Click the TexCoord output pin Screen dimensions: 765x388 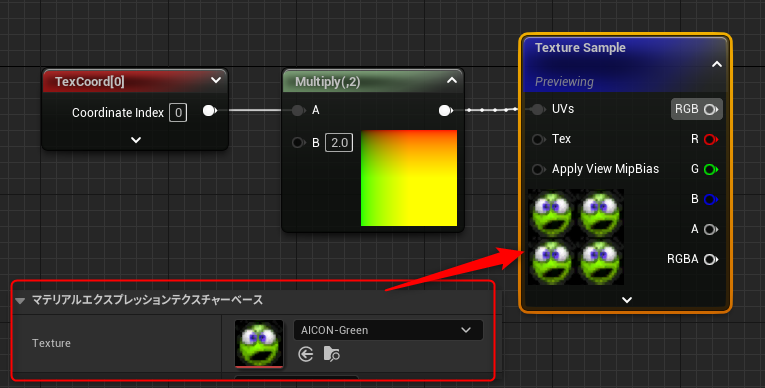(x=210, y=111)
